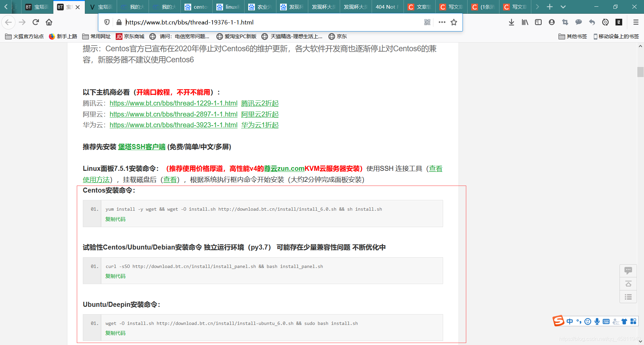Open the 尊云zun.com link
Screen dimensions: 644x345
pyautogui.click(x=284, y=168)
